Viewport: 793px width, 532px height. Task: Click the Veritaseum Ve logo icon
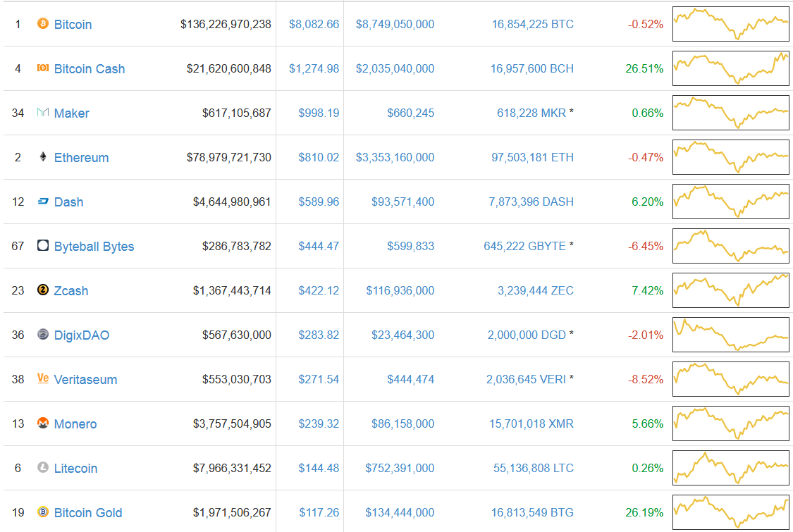pos(43,378)
